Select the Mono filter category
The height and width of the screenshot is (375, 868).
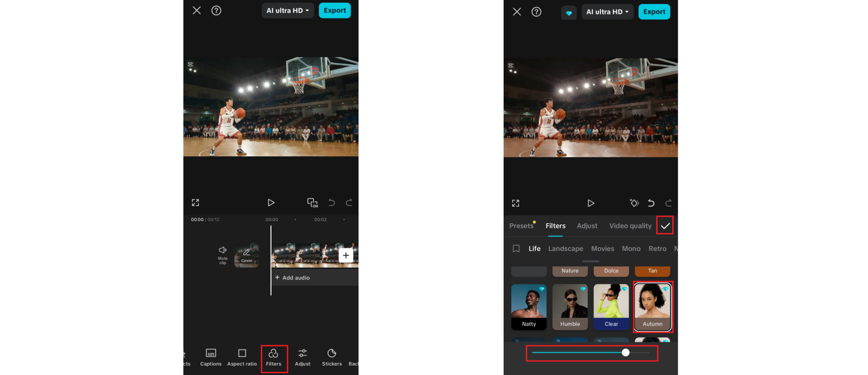coord(631,248)
